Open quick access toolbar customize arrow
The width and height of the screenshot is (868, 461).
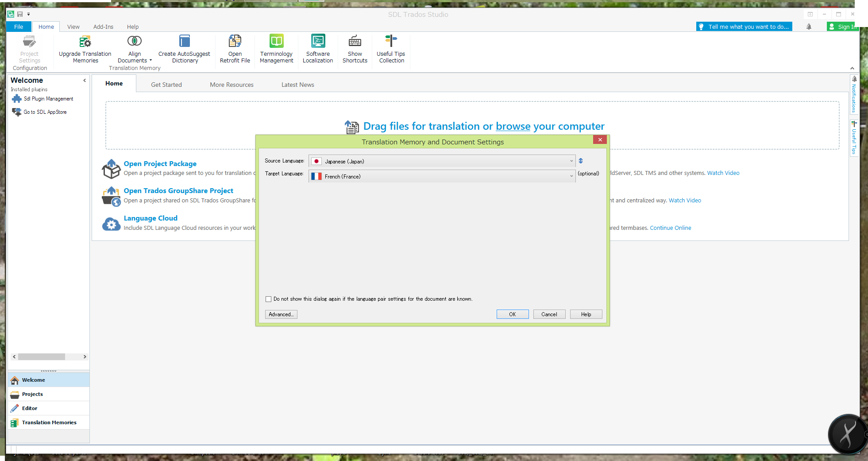coord(28,14)
